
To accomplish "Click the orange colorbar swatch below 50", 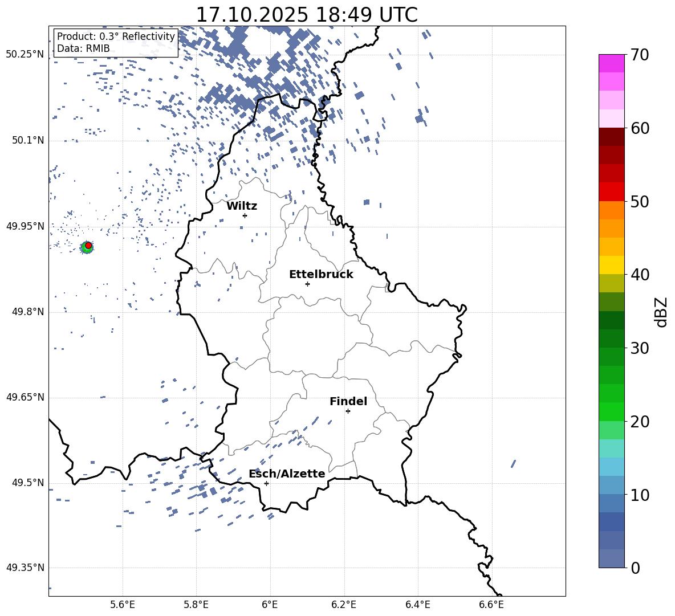I will 611,210.
